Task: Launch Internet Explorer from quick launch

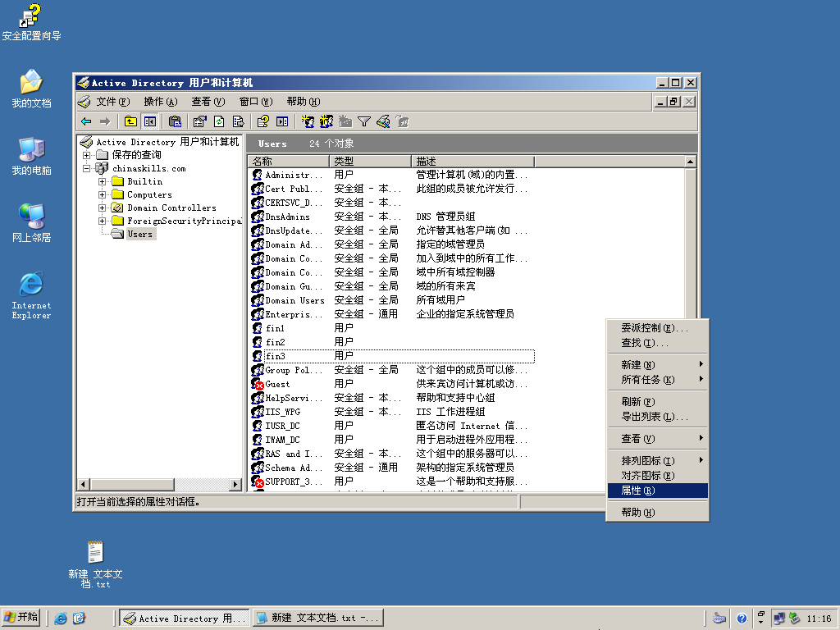Action: coord(61,619)
